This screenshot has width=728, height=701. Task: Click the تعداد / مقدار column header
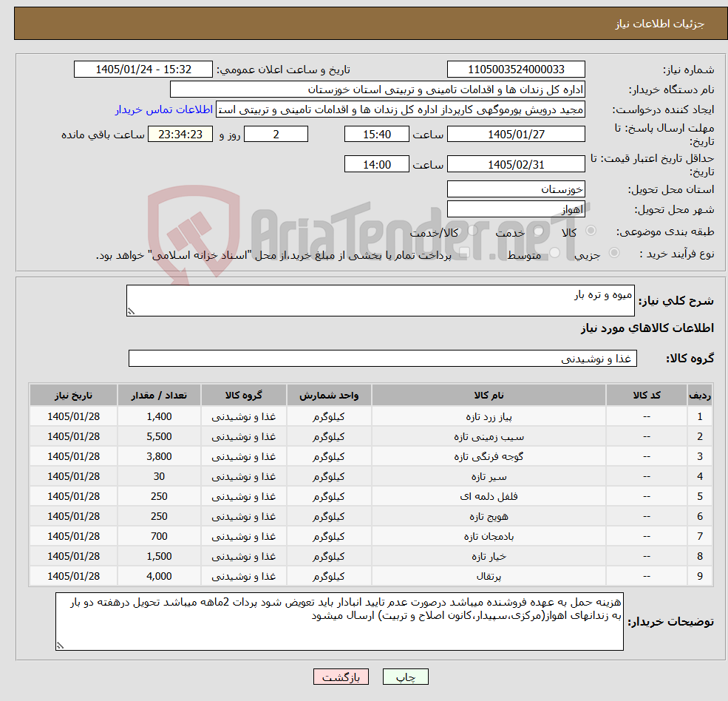coord(159,396)
